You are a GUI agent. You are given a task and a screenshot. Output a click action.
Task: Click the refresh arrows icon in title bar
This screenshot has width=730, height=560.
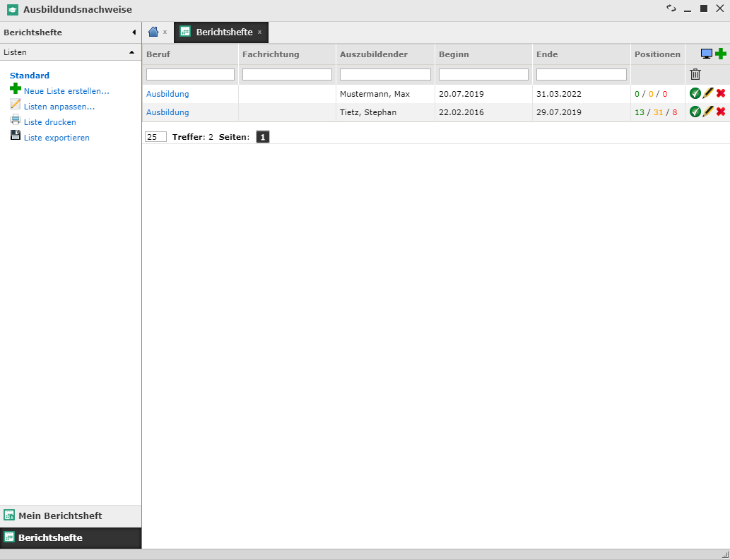coord(671,8)
